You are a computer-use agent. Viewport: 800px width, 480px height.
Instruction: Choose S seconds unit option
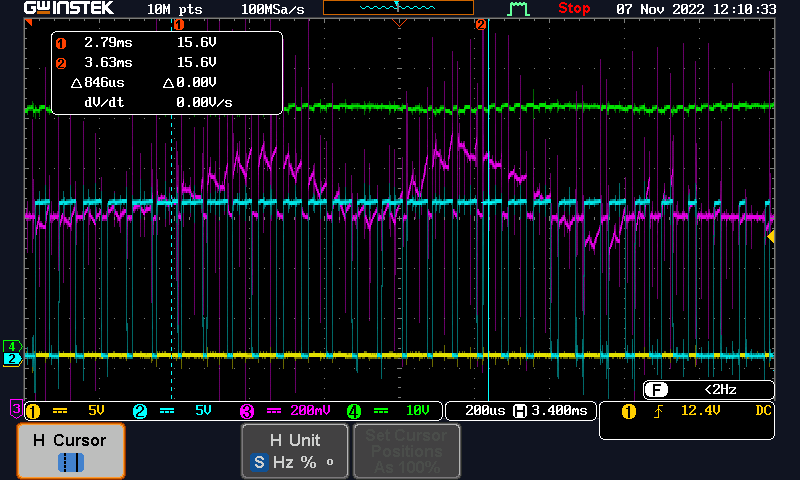pyautogui.click(x=259, y=463)
